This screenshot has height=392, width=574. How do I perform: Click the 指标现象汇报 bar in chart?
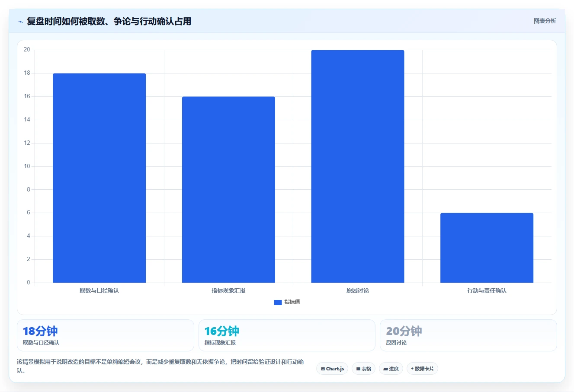coord(228,190)
